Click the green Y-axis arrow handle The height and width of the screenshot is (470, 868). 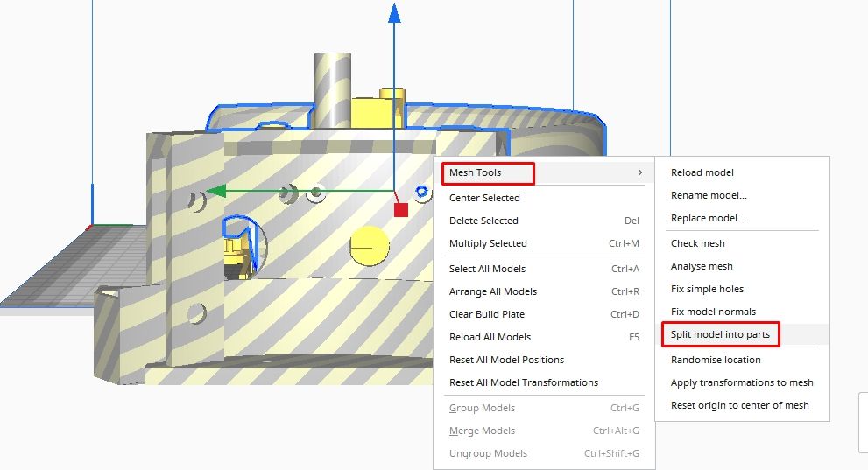(216, 192)
